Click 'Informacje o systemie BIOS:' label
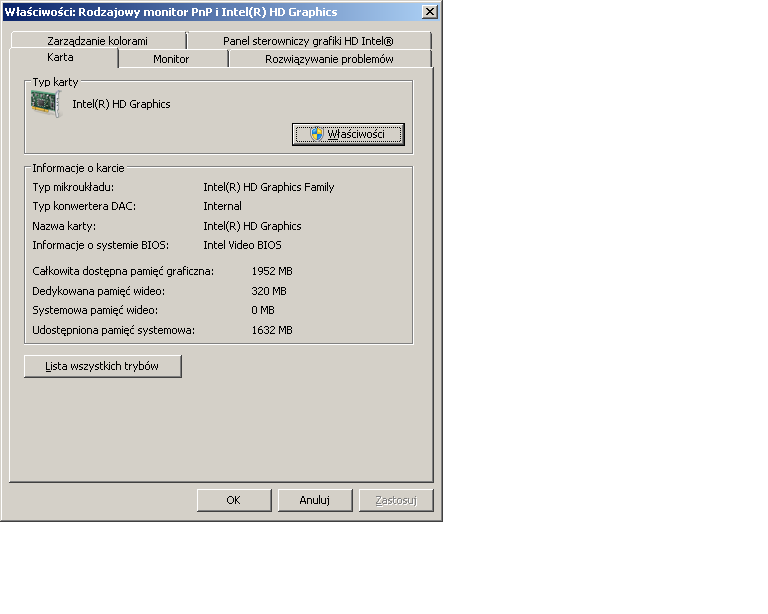The height and width of the screenshot is (614, 768). point(101,245)
